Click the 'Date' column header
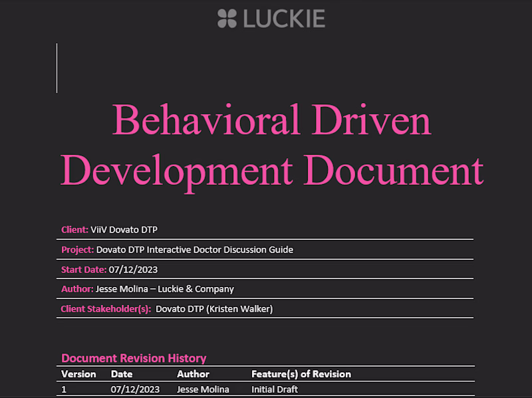The image size is (532, 398). point(122,374)
